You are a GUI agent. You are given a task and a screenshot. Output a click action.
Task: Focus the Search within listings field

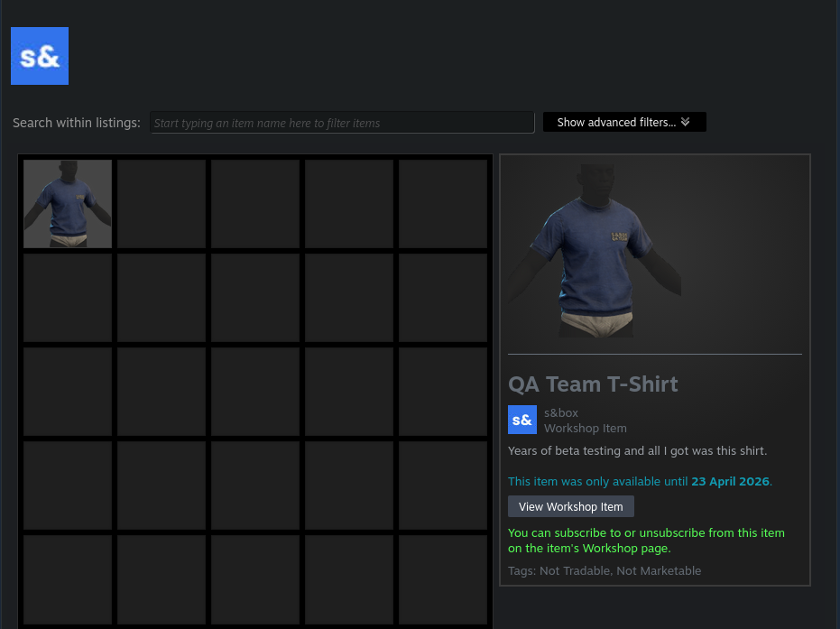coord(342,123)
